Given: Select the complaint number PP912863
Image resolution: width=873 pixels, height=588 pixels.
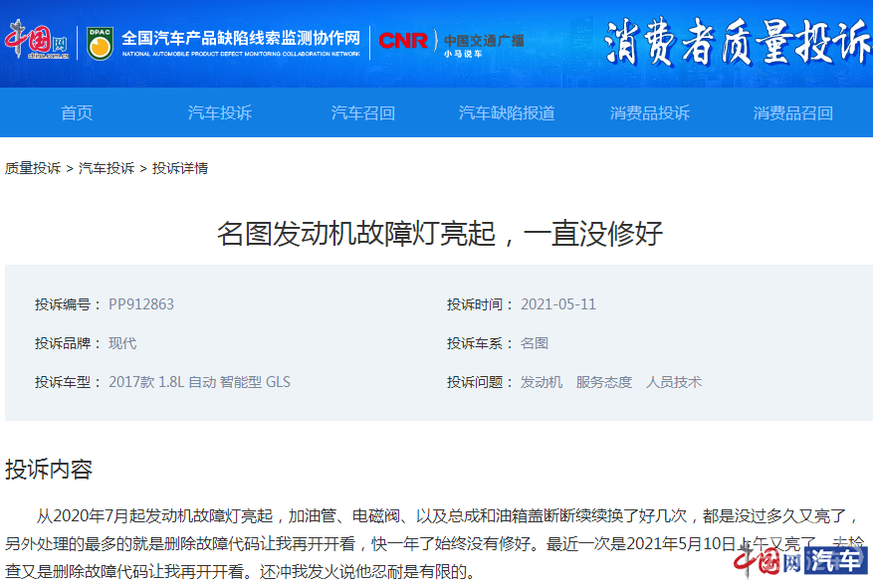Looking at the screenshot, I should click(x=141, y=304).
